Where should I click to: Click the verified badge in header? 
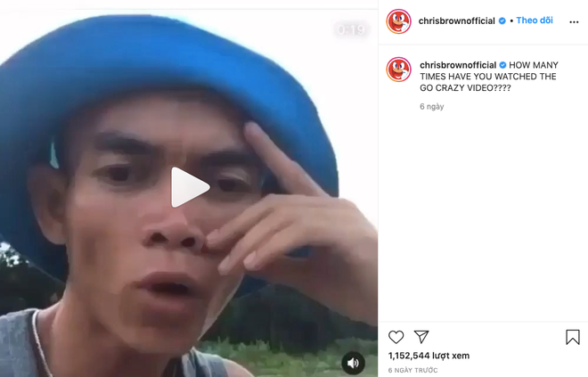pyautogui.click(x=502, y=21)
